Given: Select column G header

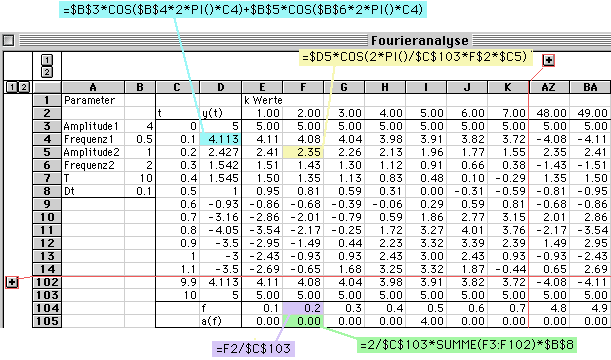Looking at the screenshot, I should click(344, 87).
